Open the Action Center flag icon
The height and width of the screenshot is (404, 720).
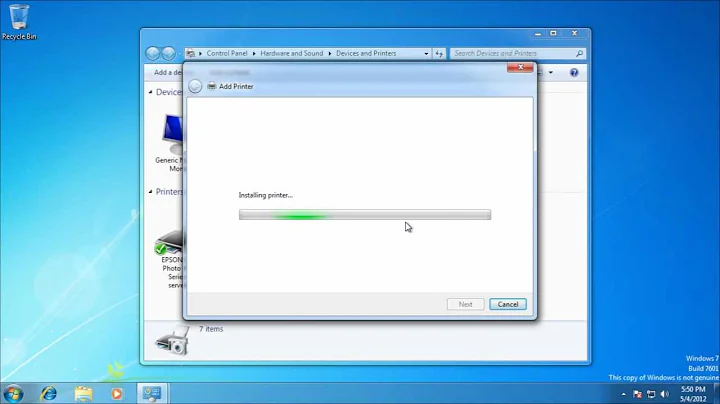click(637, 394)
